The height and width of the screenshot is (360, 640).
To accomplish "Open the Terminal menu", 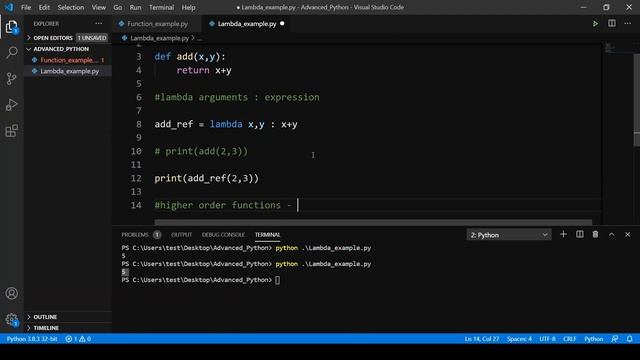I will (161, 7).
